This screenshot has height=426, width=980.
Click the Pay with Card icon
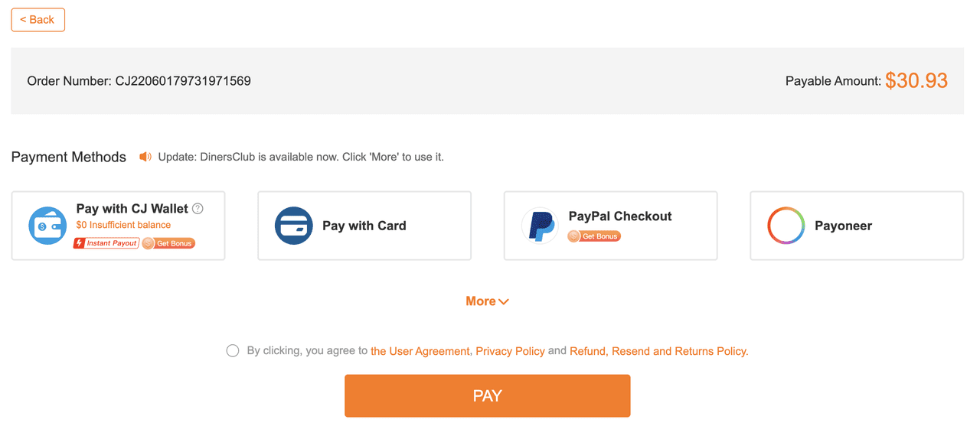tap(294, 226)
